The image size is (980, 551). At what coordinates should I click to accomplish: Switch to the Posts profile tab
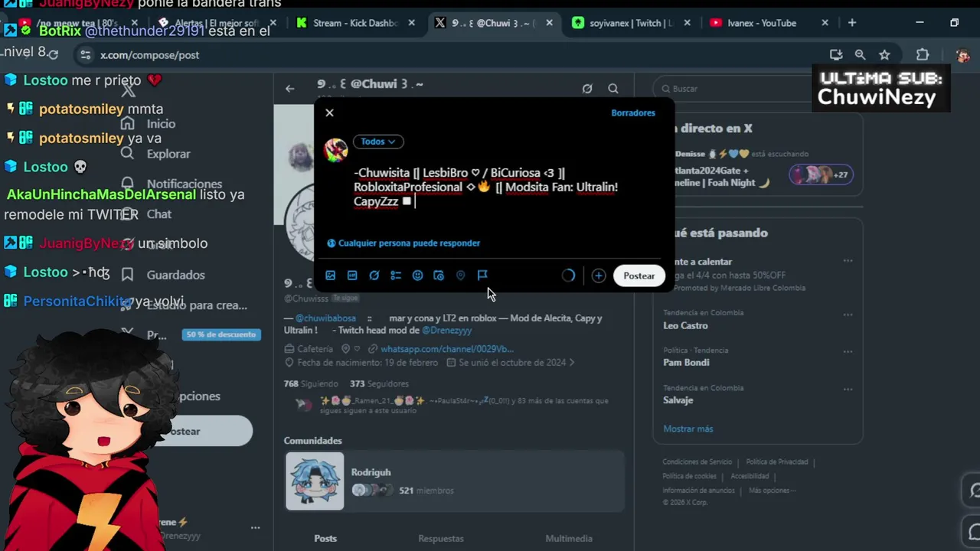(325, 539)
